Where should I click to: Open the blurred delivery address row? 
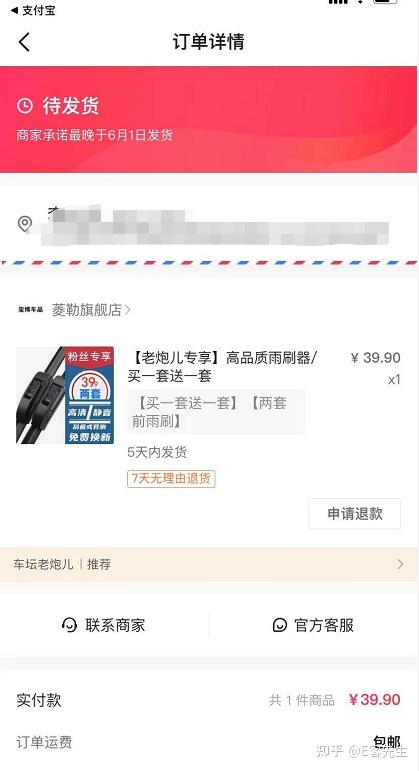coord(209,226)
